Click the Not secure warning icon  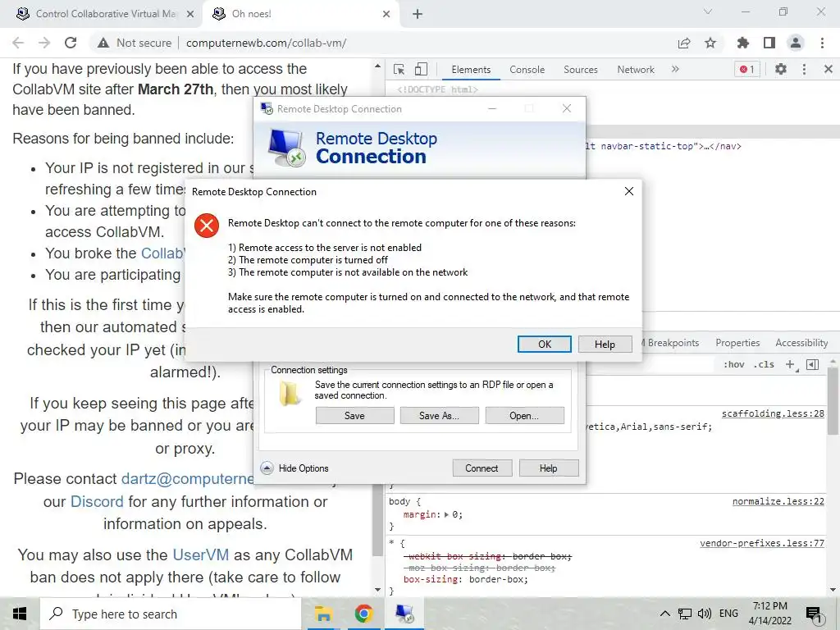(103, 43)
